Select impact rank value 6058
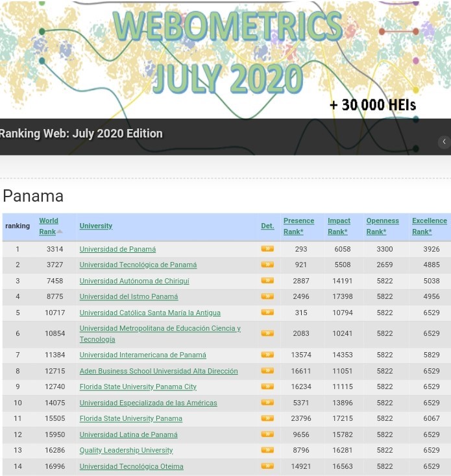 [343, 249]
